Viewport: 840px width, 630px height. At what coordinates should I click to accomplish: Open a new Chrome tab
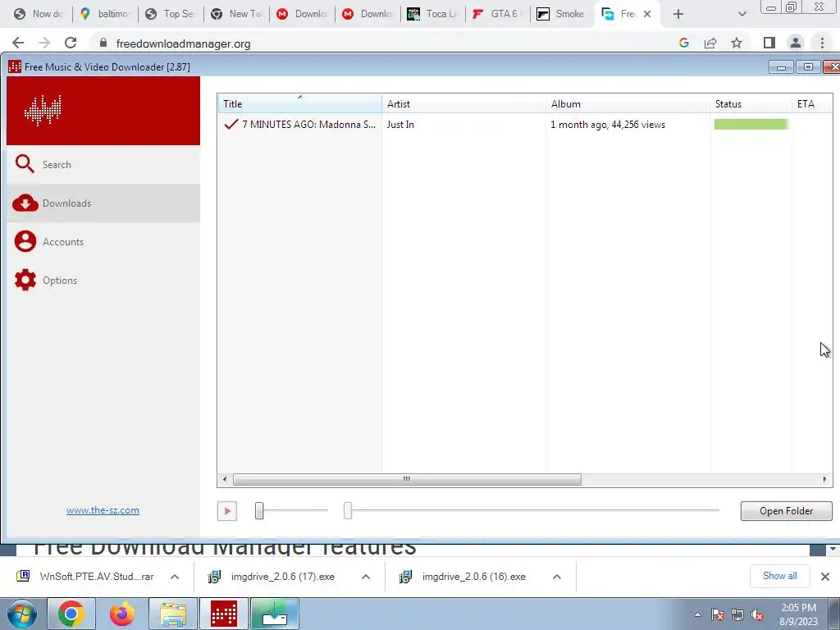coord(678,14)
